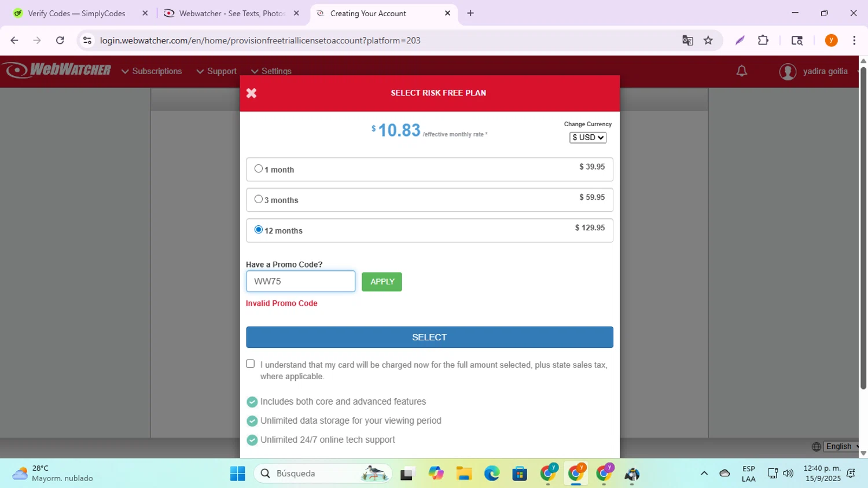The width and height of the screenshot is (868, 488).
Task: Open Microsoft Store from taskbar
Action: pos(520,474)
